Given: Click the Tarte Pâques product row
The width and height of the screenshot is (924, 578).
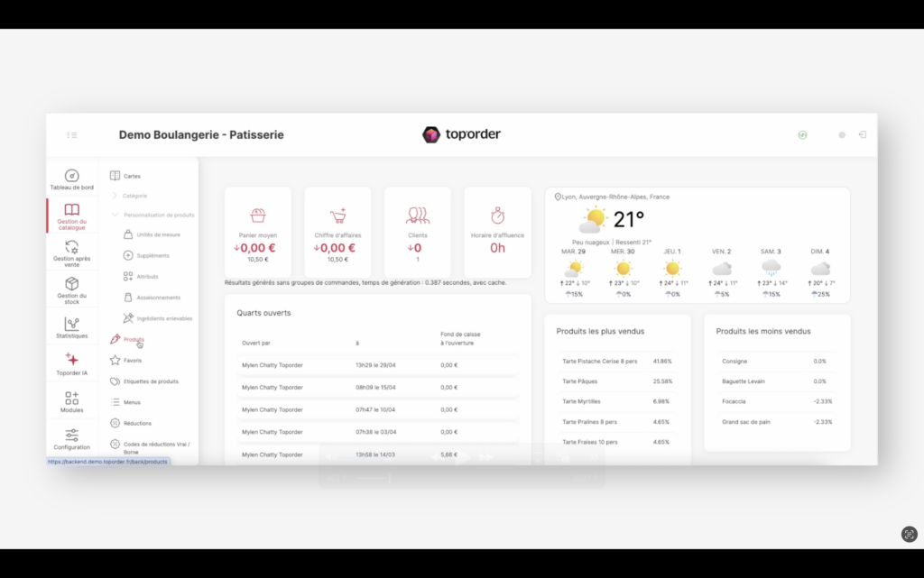Looking at the screenshot, I should pyautogui.click(x=618, y=381).
